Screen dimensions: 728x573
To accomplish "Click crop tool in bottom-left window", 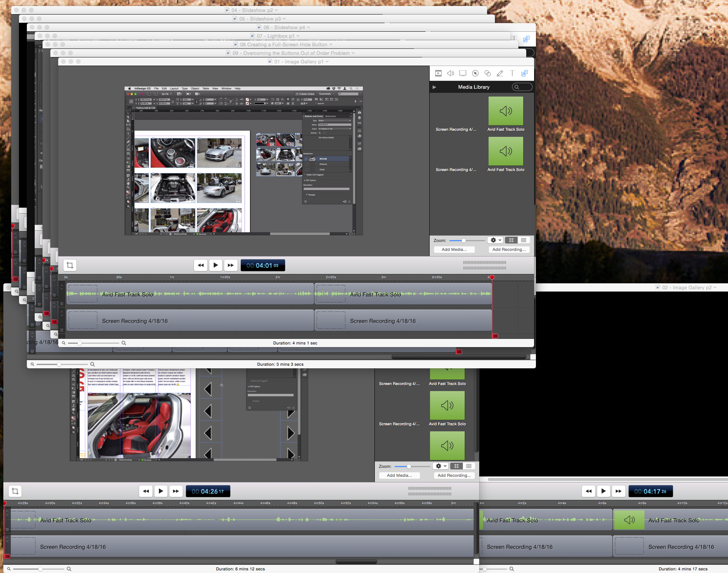I will click(15, 491).
